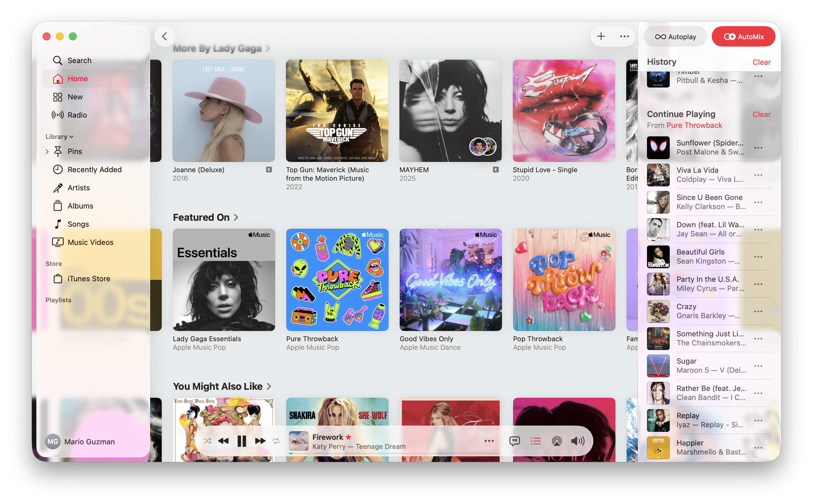Go back with the back chevron
Viewport: 813px width, 504px height.
click(x=165, y=36)
